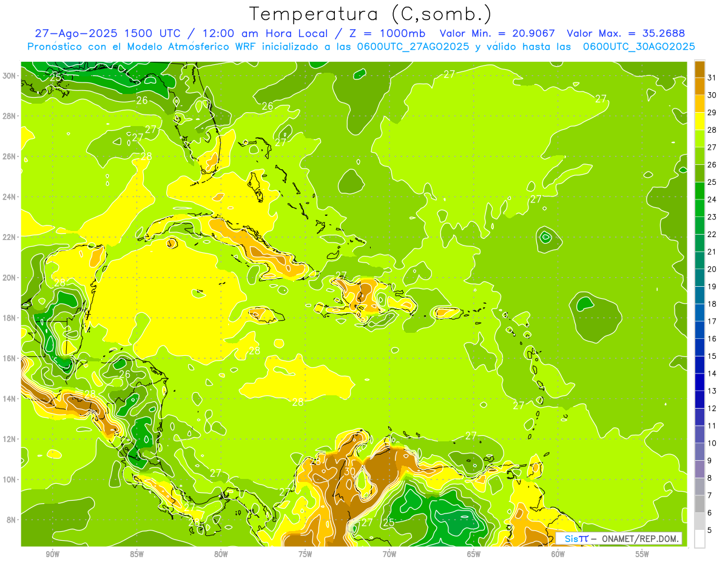Click the legend swatch between 26 and 27
Image resolution: width=728 pixels, height=562 pixels.
coord(699,156)
